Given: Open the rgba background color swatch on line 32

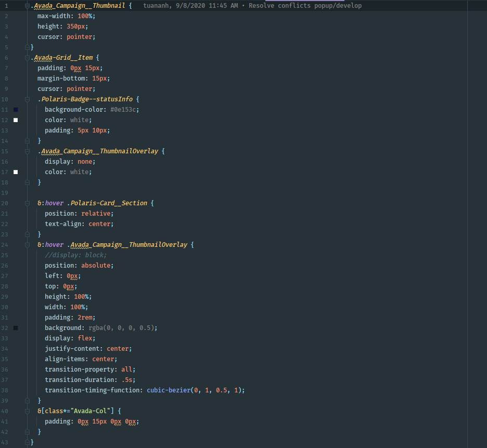Looking at the screenshot, I should (16, 328).
